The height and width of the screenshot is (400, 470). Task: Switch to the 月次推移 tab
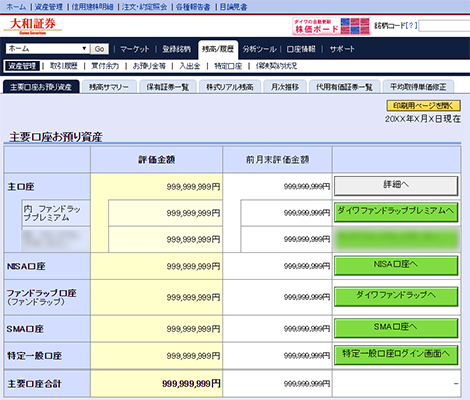[285, 87]
